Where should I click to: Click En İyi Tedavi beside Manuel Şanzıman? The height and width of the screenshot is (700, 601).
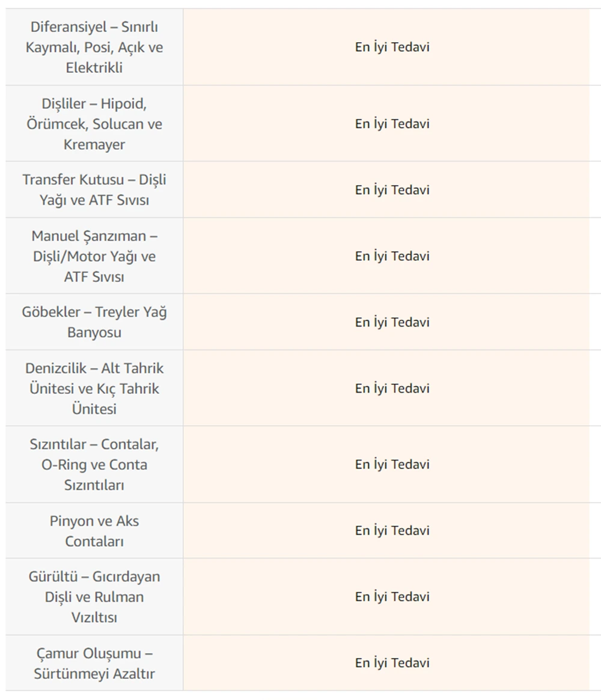392,256
